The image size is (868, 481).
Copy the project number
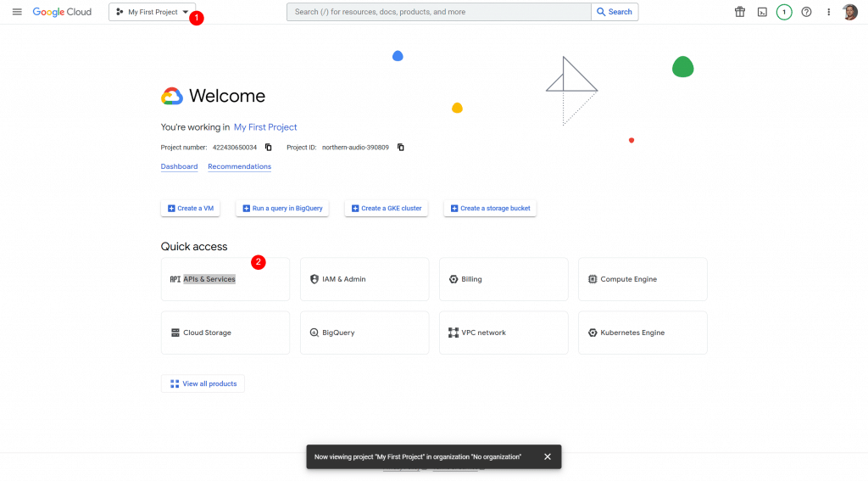click(x=269, y=148)
